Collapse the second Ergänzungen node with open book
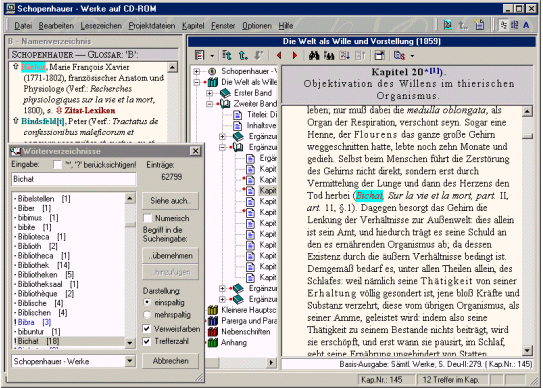Viewport: 543px width, 388px height. point(222,147)
